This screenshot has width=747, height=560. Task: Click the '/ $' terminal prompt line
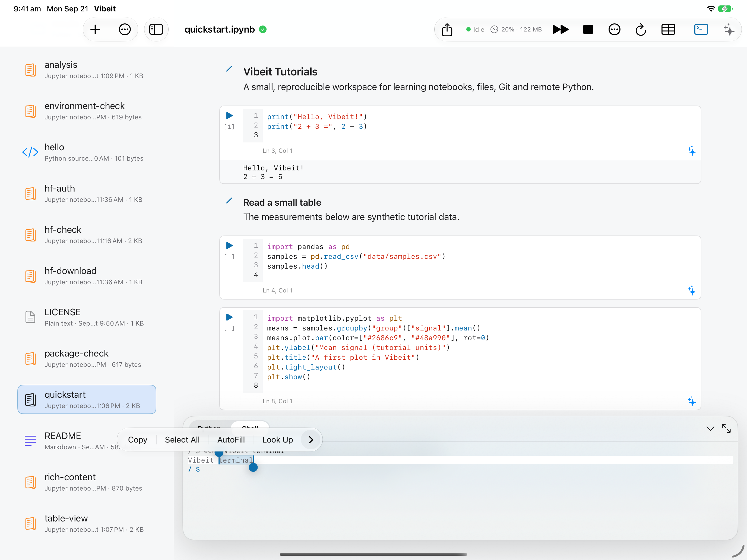click(x=194, y=469)
